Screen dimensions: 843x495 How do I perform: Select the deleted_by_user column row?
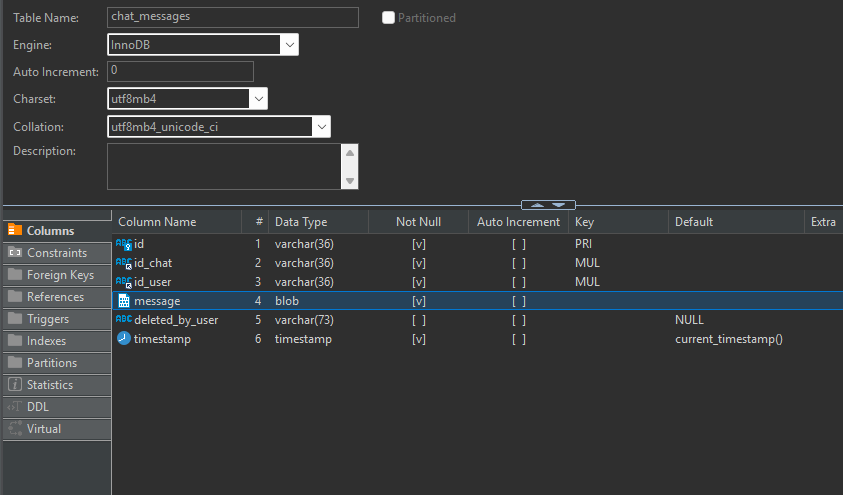tap(477, 320)
